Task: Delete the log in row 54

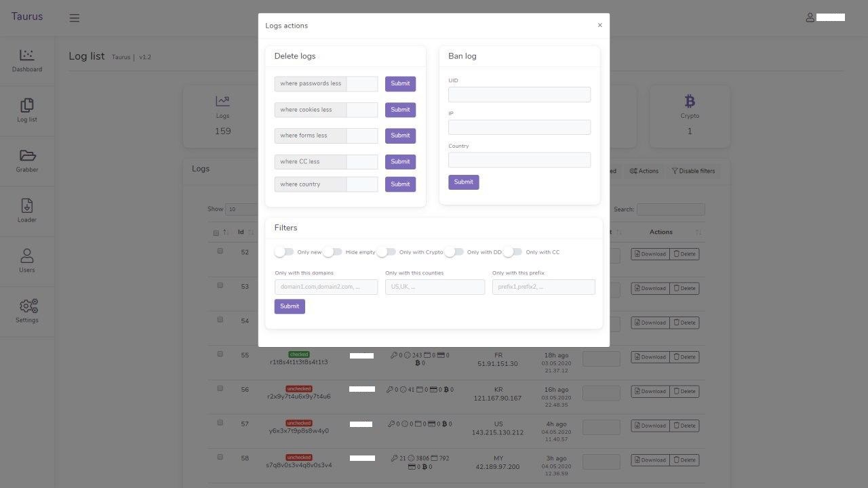Action: click(x=684, y=323)
